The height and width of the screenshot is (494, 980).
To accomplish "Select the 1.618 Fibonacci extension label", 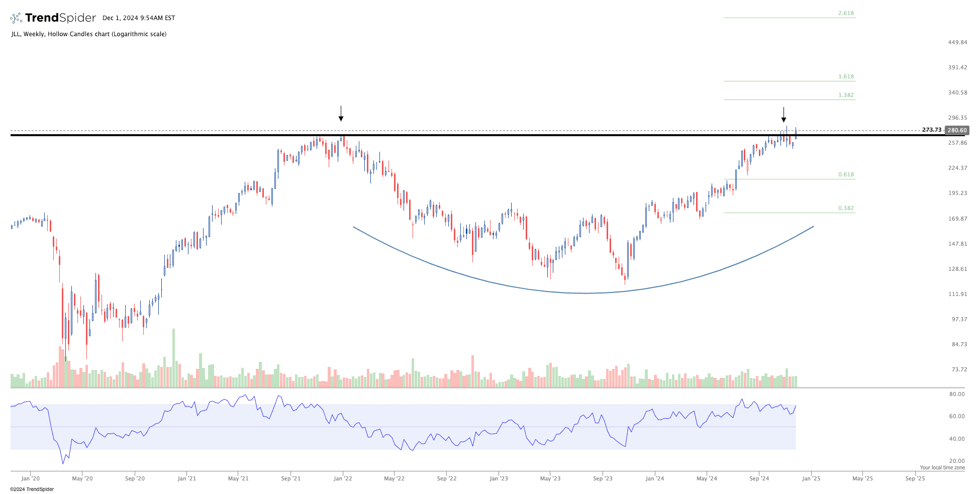I will point(846,76).
